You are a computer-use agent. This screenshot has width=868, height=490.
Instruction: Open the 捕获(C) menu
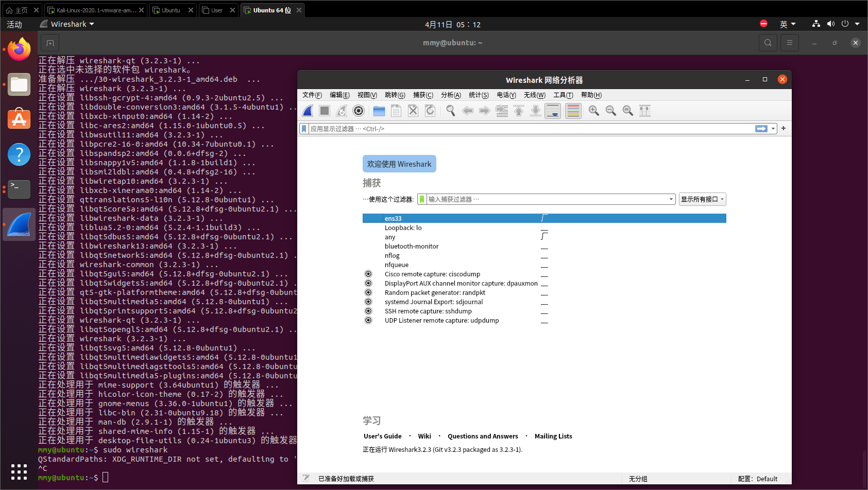423,95
